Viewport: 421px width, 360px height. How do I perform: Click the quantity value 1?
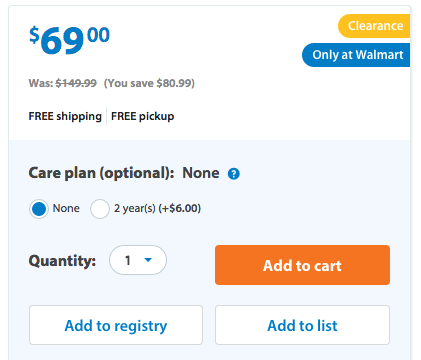click(128, 260)
